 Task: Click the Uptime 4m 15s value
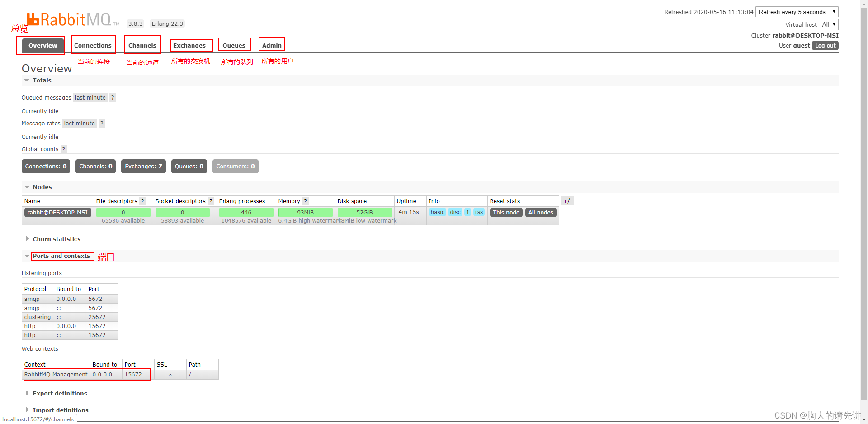tap(409, 212)
